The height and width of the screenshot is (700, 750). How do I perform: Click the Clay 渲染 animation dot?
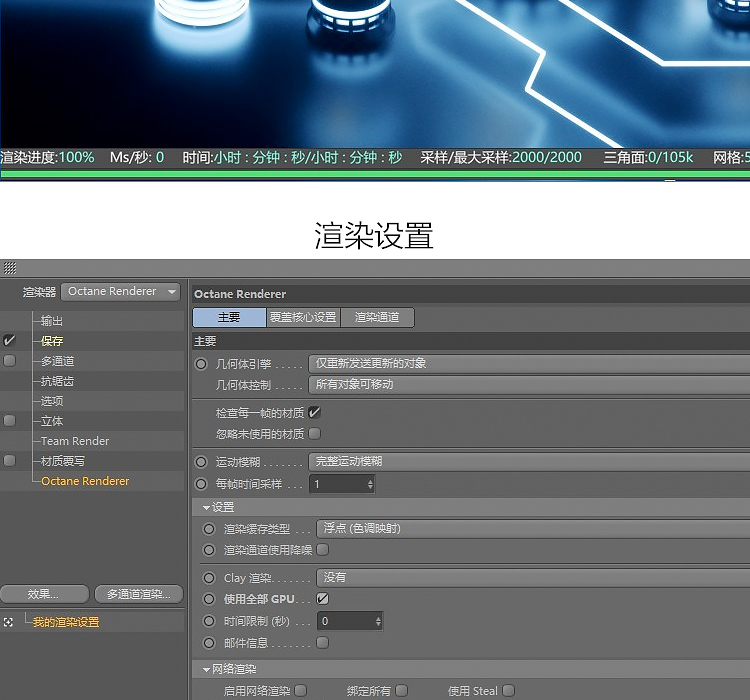[209, 578]
